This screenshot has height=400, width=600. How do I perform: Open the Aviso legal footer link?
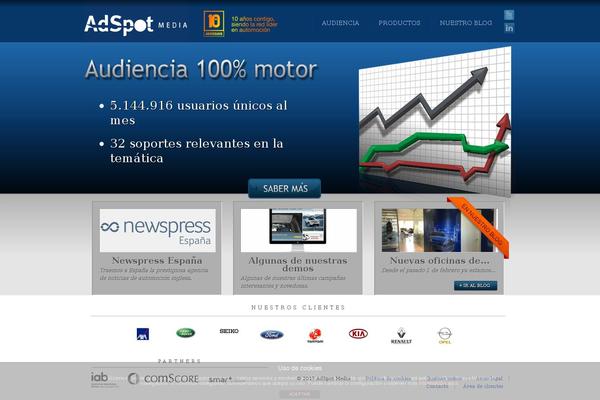(489, 379)
